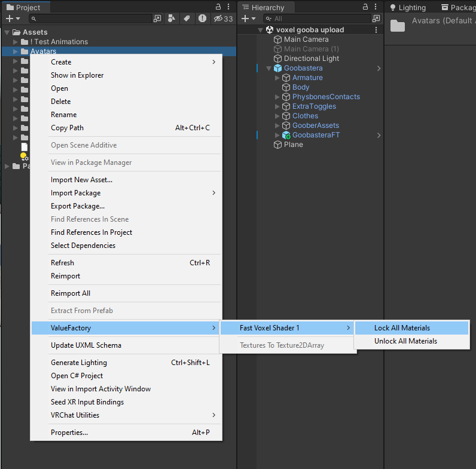Click the search by type filter icon
The image size is (476, 469).
point(172,19)
